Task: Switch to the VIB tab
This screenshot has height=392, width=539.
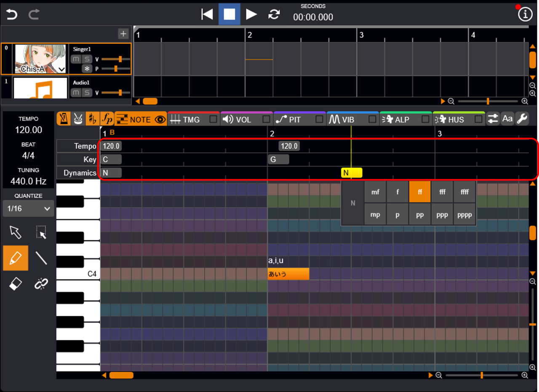Action: 347,120
